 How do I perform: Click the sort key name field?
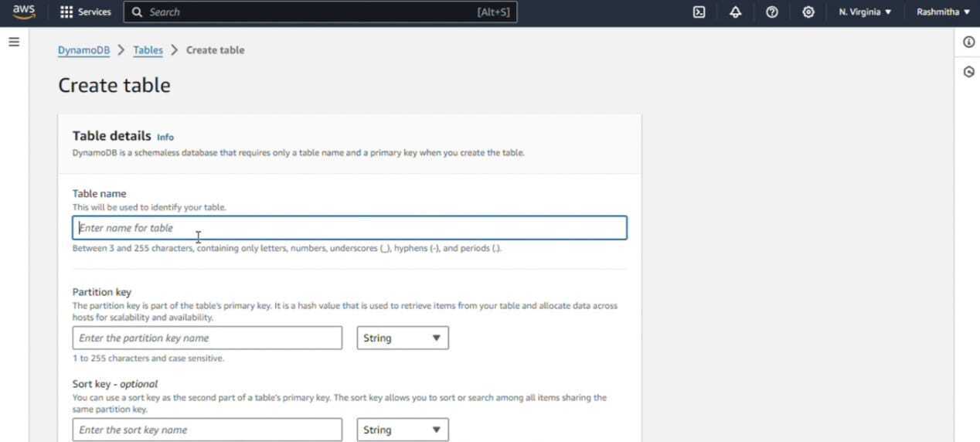tap(207, 430)
